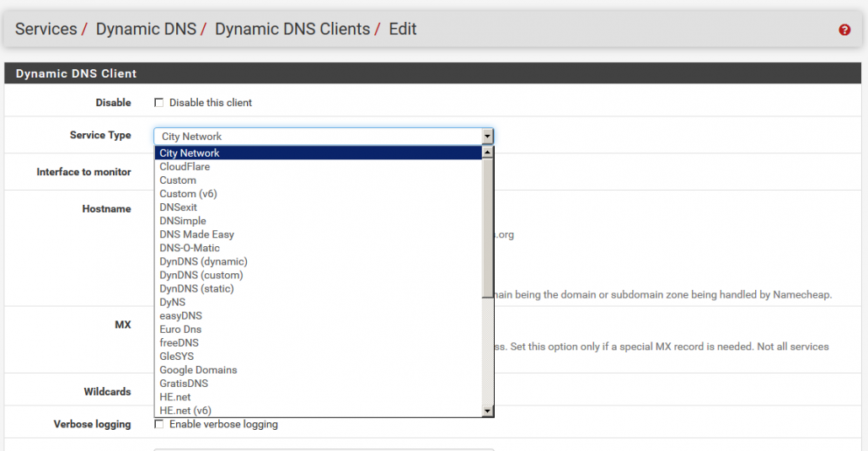
Task: Choose DNSexit from the list
Action: click(319, 207)
